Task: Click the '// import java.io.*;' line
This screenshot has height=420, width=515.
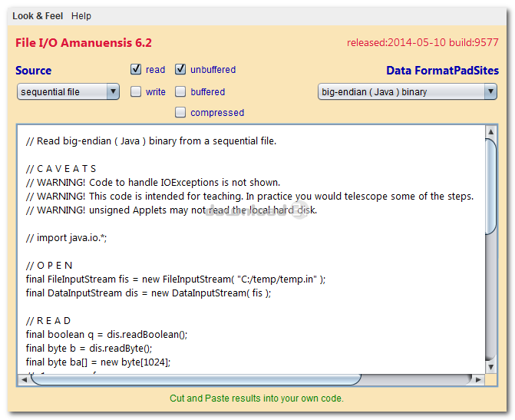Action: pyautogui.click(x=66, y=237)
